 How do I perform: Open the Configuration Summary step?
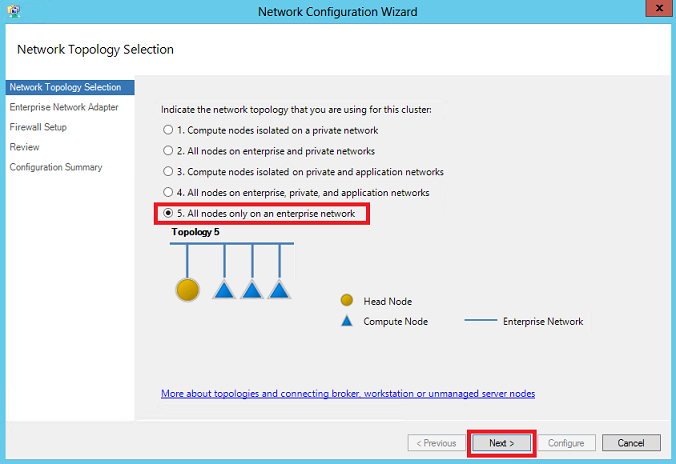(56, 167)
